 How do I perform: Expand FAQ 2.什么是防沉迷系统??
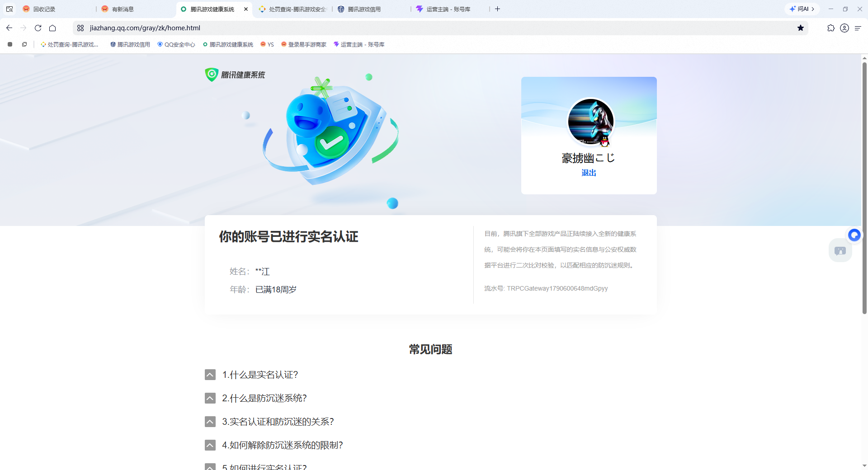pyautogui.click(x=256, y=398)
